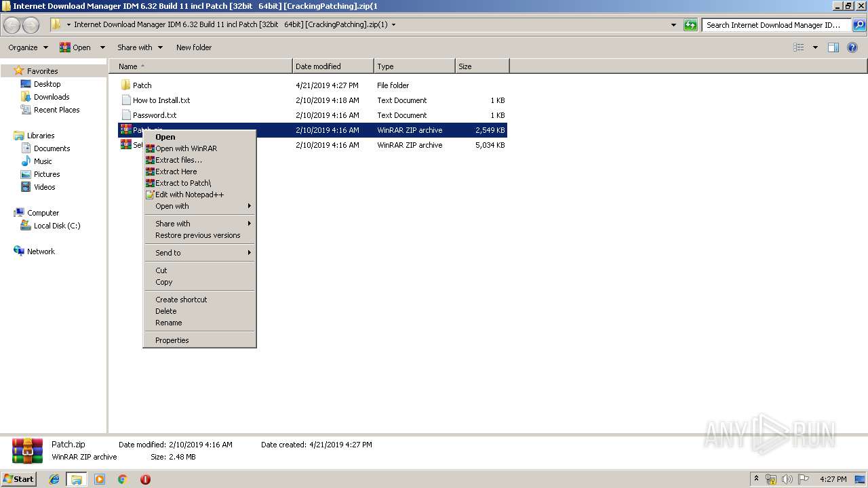The image size is (868, 488).
Task: Expand the Send to submenu
Action: pyautogui.click(x=200, y=253)
